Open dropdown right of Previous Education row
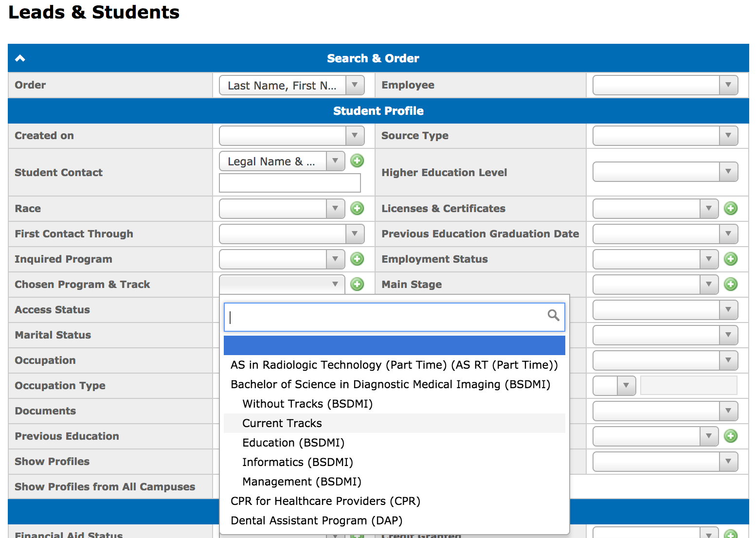Screen dimensions: 756x538 [x=655, y=436]
